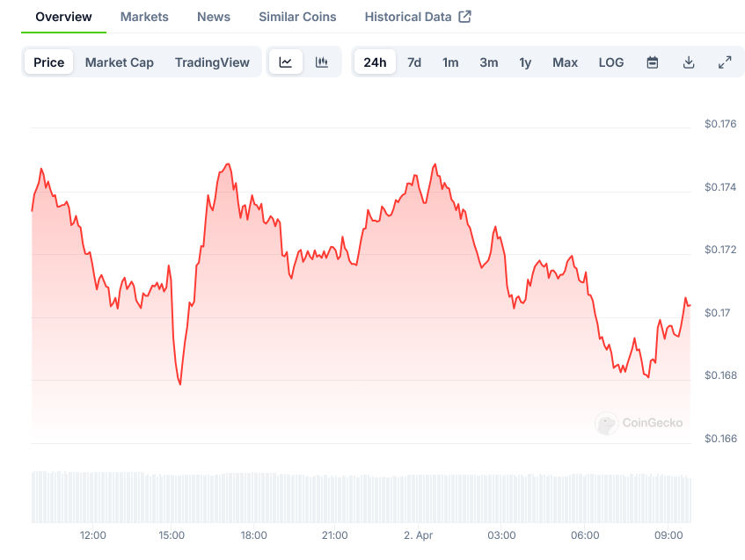Open Historical Data external link icon
This screenshot has height=560, width=745.
464,17
